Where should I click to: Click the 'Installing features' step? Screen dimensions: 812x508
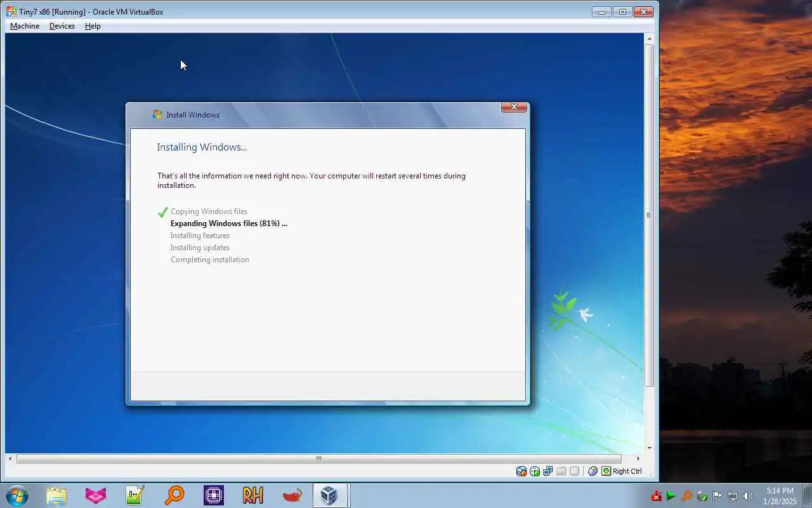[x=200, y=236]
